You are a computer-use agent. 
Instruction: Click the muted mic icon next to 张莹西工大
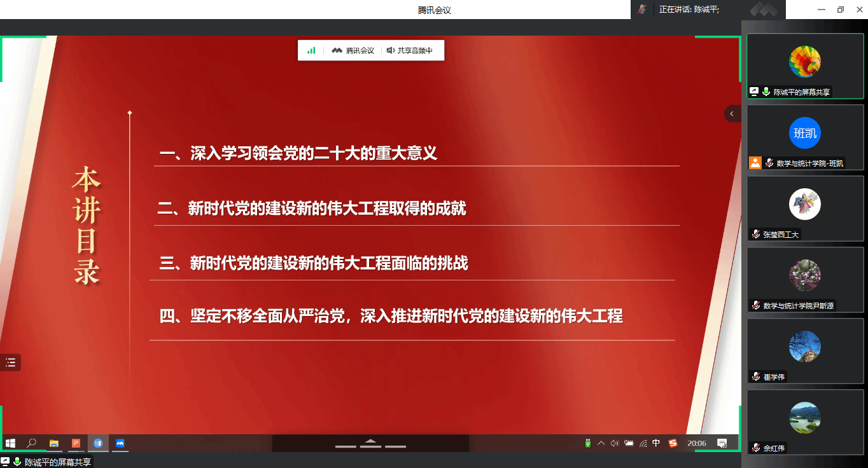coord(756,234)
